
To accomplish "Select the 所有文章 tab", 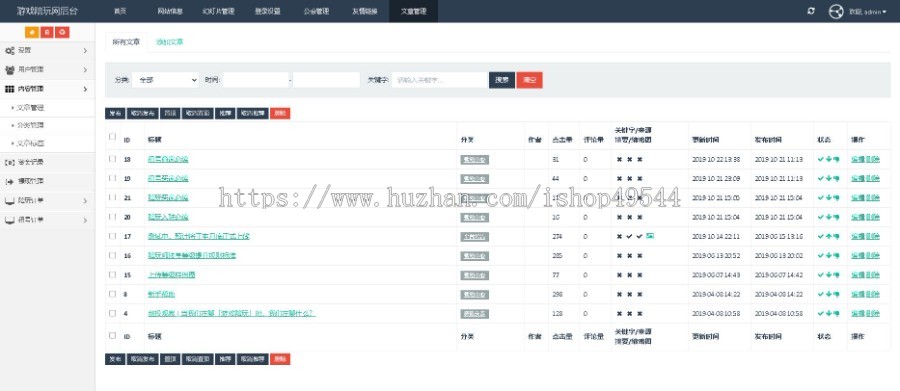I will pos(126,42).
